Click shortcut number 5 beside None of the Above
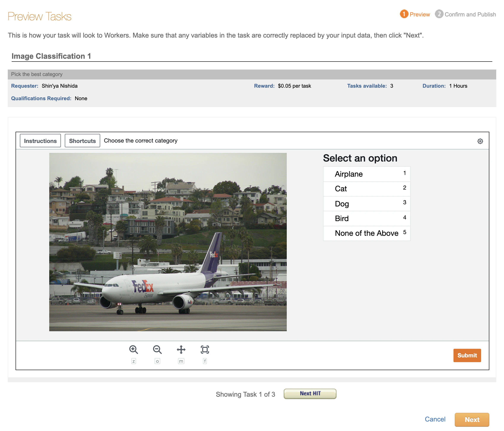Image resolution: width=504 pixels, height=431 pixels. click(404, 232)
